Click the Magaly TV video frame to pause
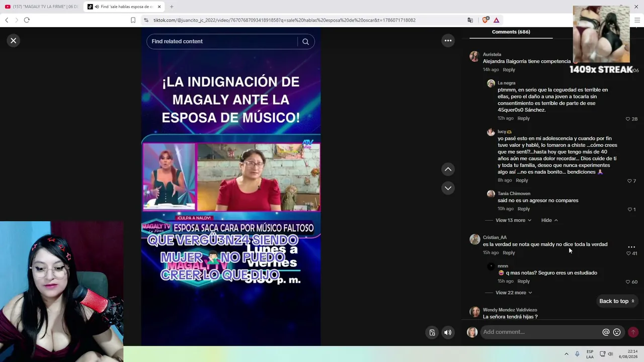The width and height of the screenshot is (644, 362). (231, 186)
